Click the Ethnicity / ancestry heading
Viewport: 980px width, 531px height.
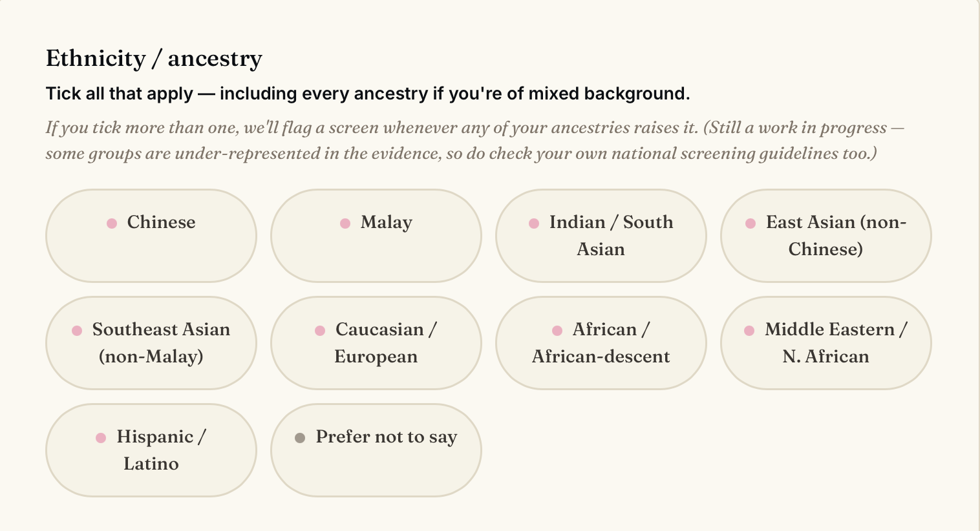(154, 59)
